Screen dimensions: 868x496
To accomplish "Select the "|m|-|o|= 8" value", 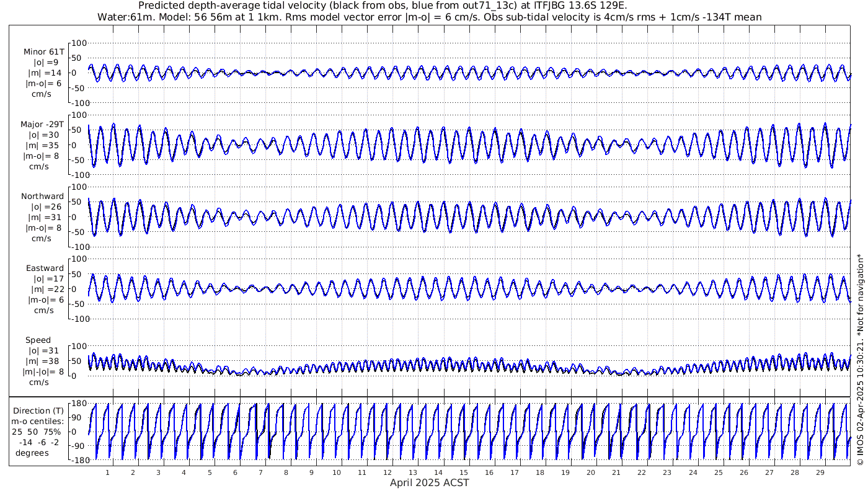I will (x=43, y=372).
